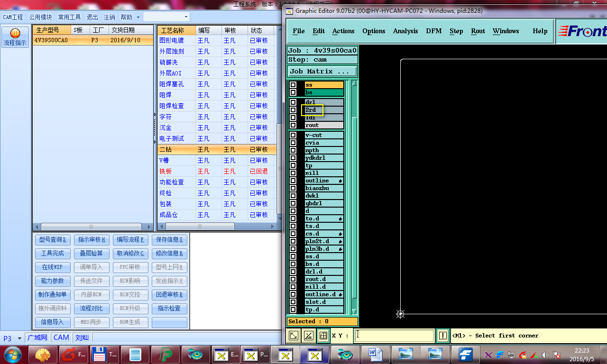Screen dimensions: 607x364
Task: Open the DFM menu
Action: (433, 31)
